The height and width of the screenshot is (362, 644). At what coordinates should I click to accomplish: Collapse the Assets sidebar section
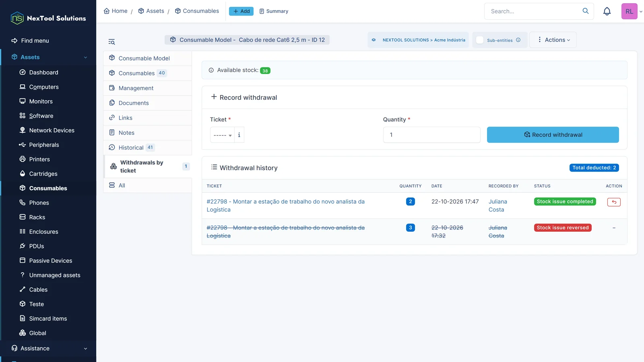[48, 57]
